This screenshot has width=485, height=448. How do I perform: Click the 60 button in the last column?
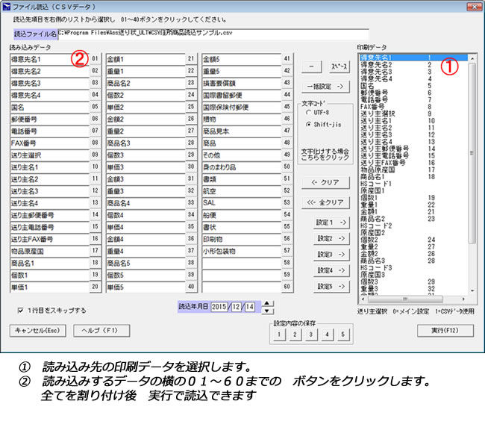pos(288,287)
